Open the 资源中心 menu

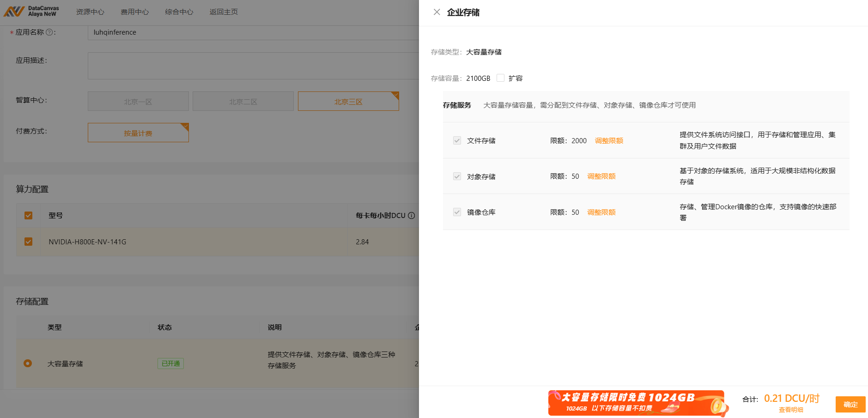coord(90,12)
